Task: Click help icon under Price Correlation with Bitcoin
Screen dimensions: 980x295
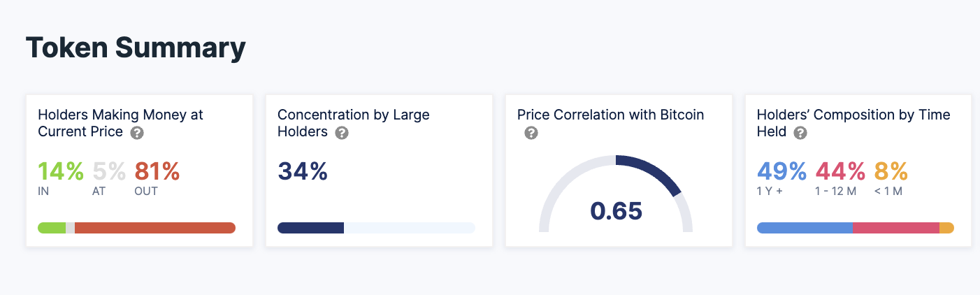Action: 531,133
